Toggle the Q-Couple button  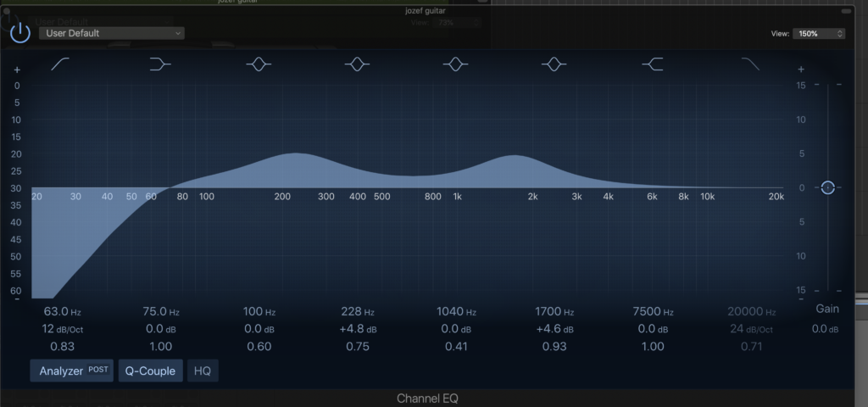[150, 371]
